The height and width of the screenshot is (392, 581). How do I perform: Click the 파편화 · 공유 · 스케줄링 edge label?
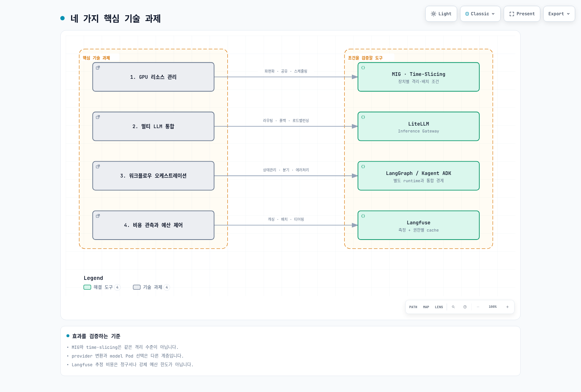pyautogui.click(x=286, y=72)
